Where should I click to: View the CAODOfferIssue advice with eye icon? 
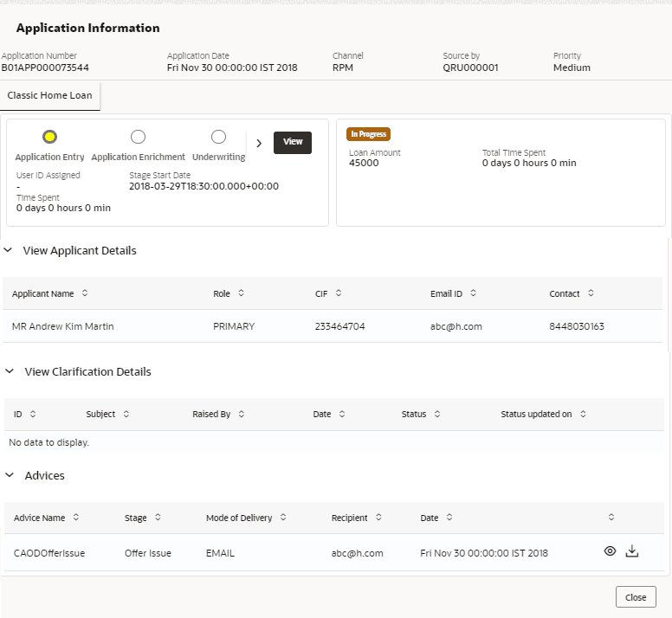610,551
